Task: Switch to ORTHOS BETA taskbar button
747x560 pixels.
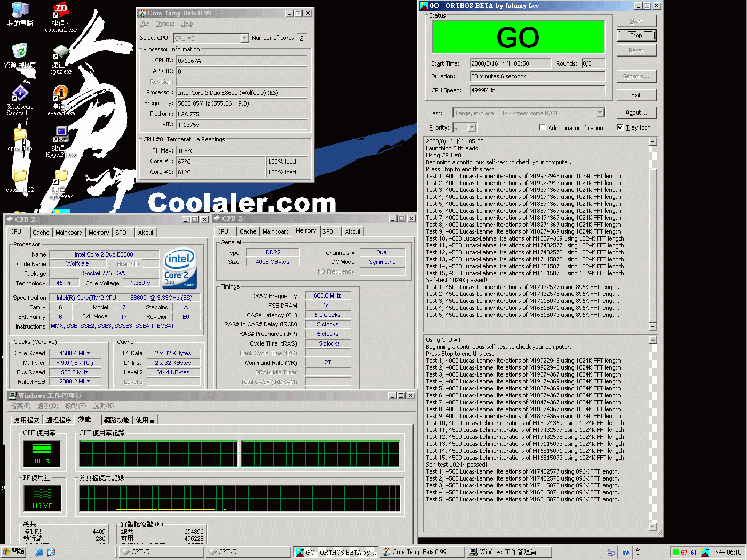Action: (x=336, y=552)
